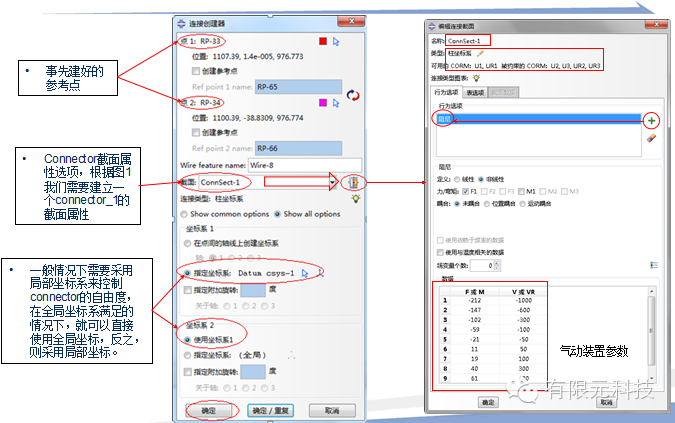Click 确定 / 重复 button
Image resolution: width=675 pixels, height=423 pixels.
[270, 411]
